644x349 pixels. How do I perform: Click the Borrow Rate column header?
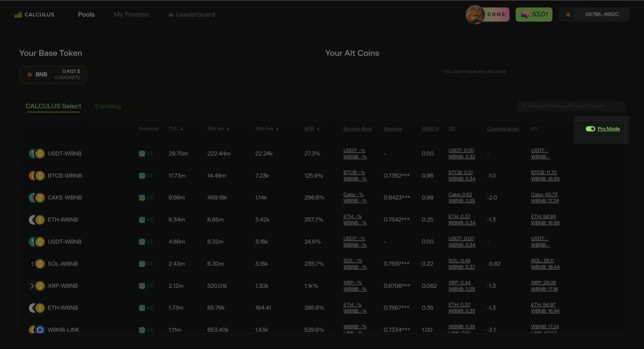tap(357, 129)
